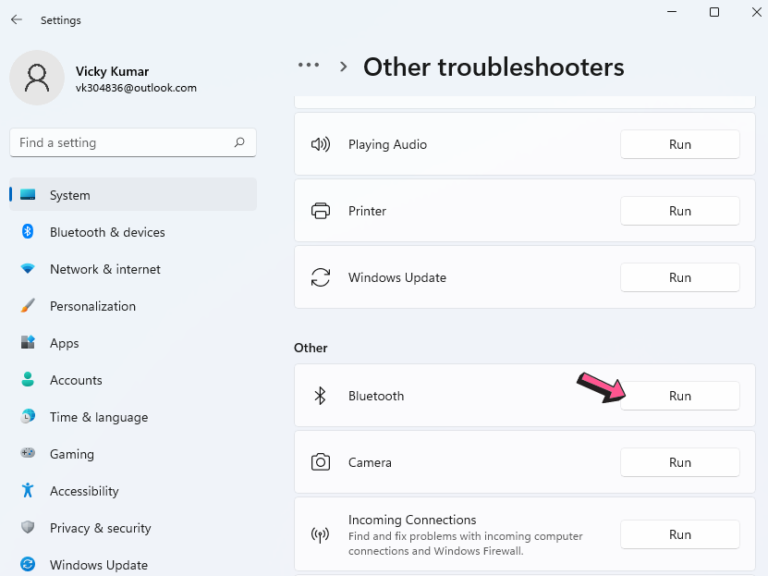Click the search magnifier icon
Image resolution: width=768 pixels, height=576 pixels.
(x=239, y=143)
